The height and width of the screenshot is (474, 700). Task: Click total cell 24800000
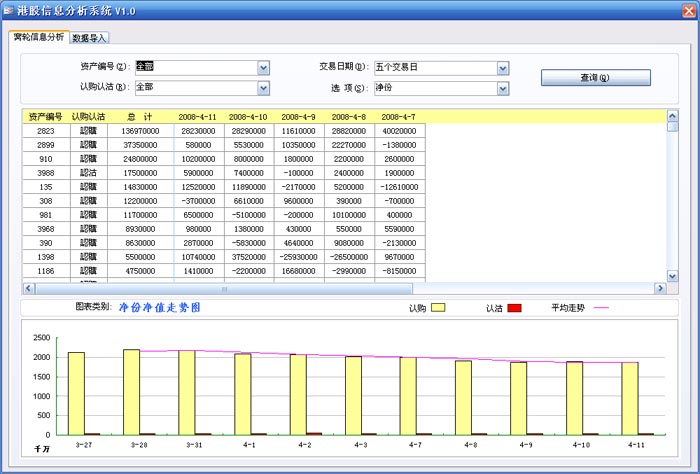point(140,159)
